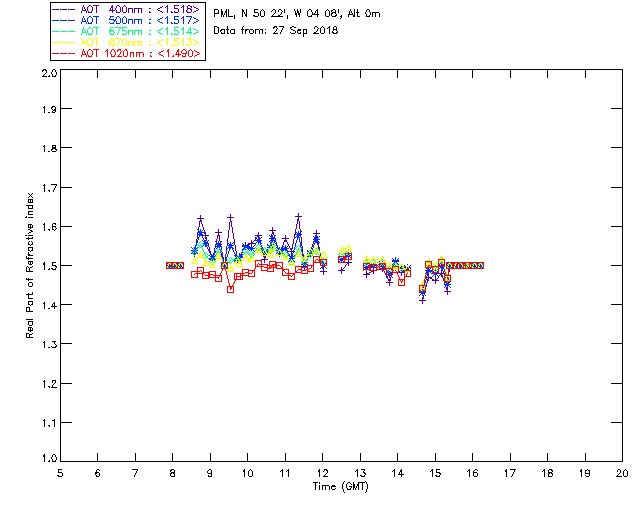Click the 'Real Part of Refractive Index' axis label
Image resolution: width=640 pixels, height=512 pixels.
(29, 266)
